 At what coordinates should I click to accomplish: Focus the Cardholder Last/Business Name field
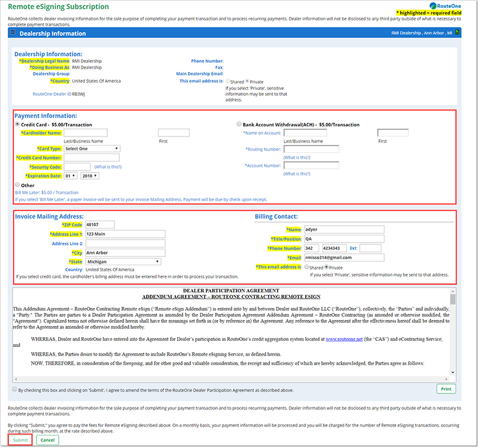[x=86, y=132]
